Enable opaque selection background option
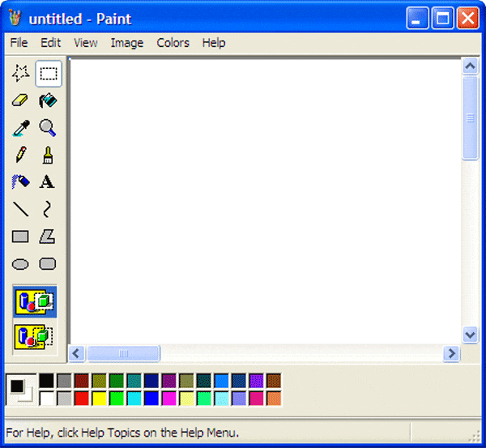Image resolution: width=486 pixels, height=448 pixels. (x=35, y=303)
